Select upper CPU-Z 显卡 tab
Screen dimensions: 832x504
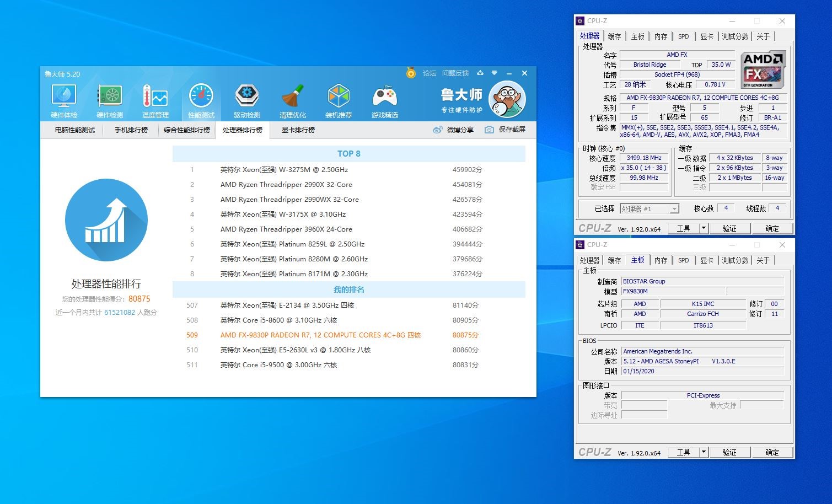click(x=707, y=36)
